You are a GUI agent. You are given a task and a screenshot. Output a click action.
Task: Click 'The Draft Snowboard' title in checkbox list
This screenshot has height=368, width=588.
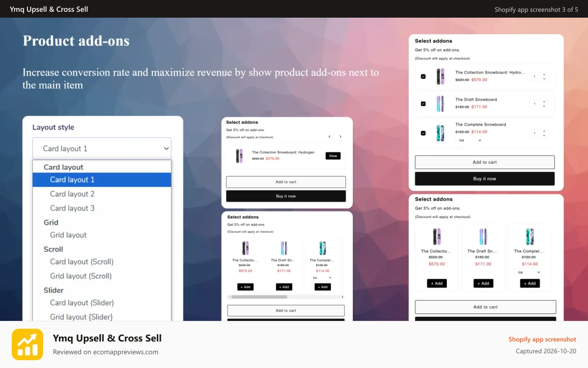pos(476,100)
